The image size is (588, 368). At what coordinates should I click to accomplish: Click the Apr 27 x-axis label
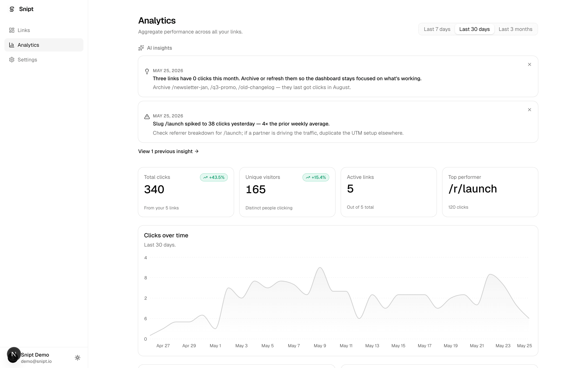coord(163,346)
